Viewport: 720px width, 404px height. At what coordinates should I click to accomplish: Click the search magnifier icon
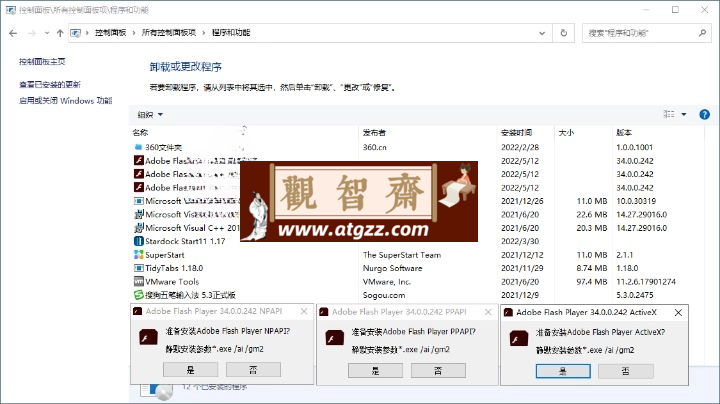tap(702, 33)
